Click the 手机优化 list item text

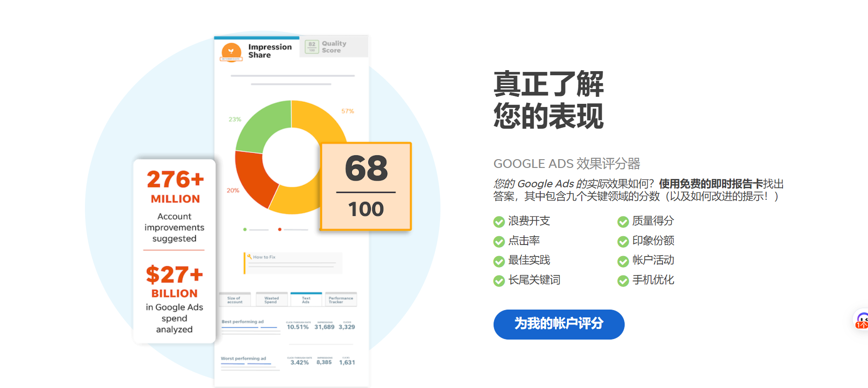pyautogui.click(x=653, y=280)
